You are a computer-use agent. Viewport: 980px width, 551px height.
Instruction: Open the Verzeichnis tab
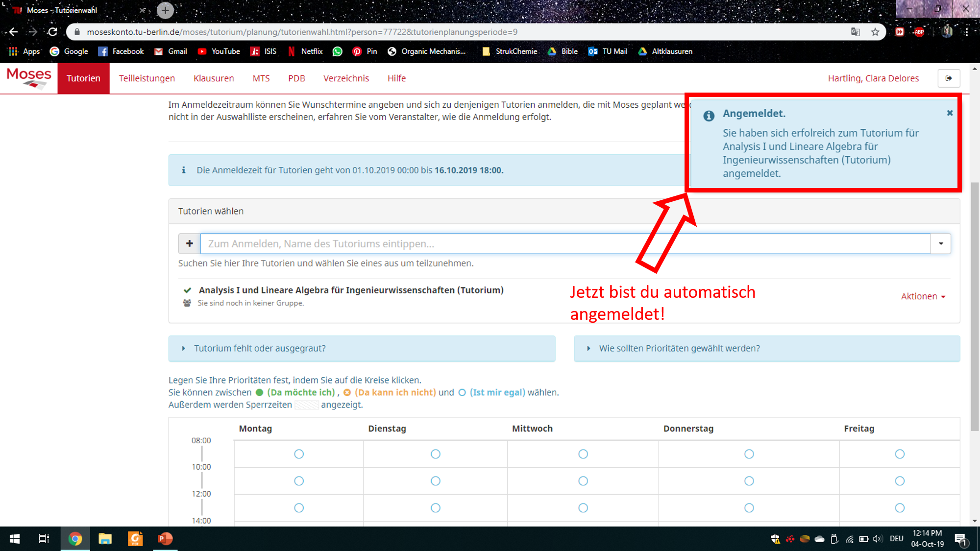346,78
